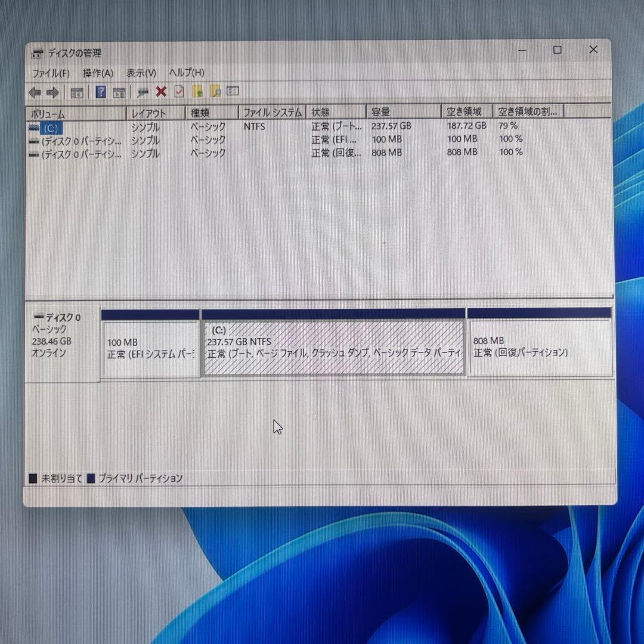This screenshot has height=644, width=644.
Task: Open the console tree panel icon
Action: click(x=76, y=92)
